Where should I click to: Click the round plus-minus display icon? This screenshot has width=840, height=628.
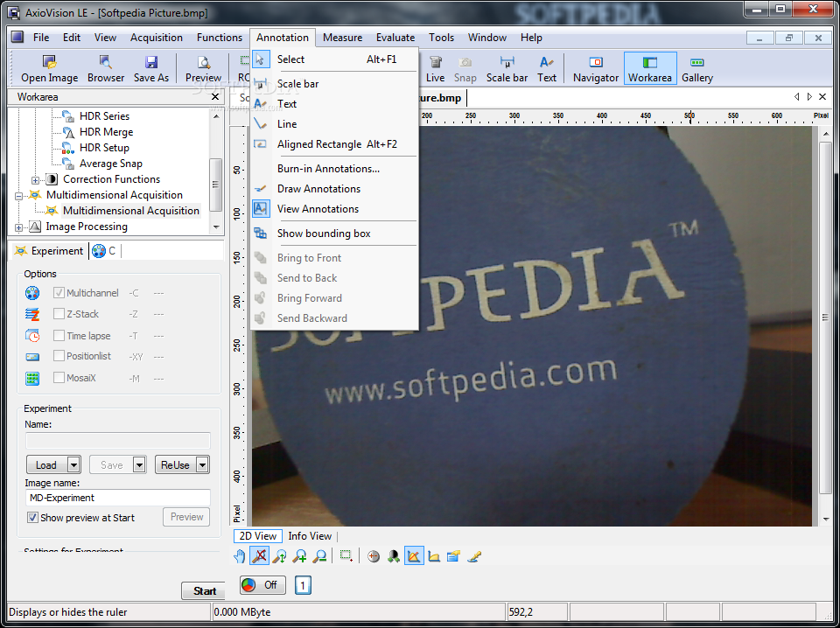click(x=374, y=556)
